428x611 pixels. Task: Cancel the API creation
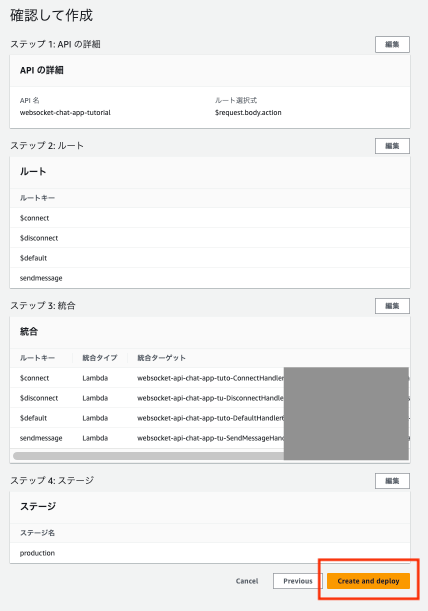point(247,581)
